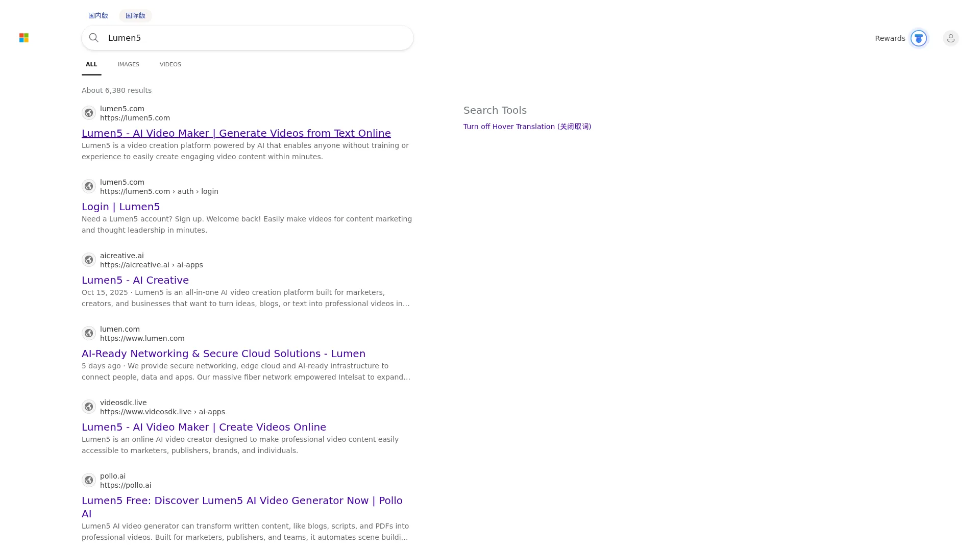Select the 国际版 international tab
980x551 pixels.
click(135, 15)
